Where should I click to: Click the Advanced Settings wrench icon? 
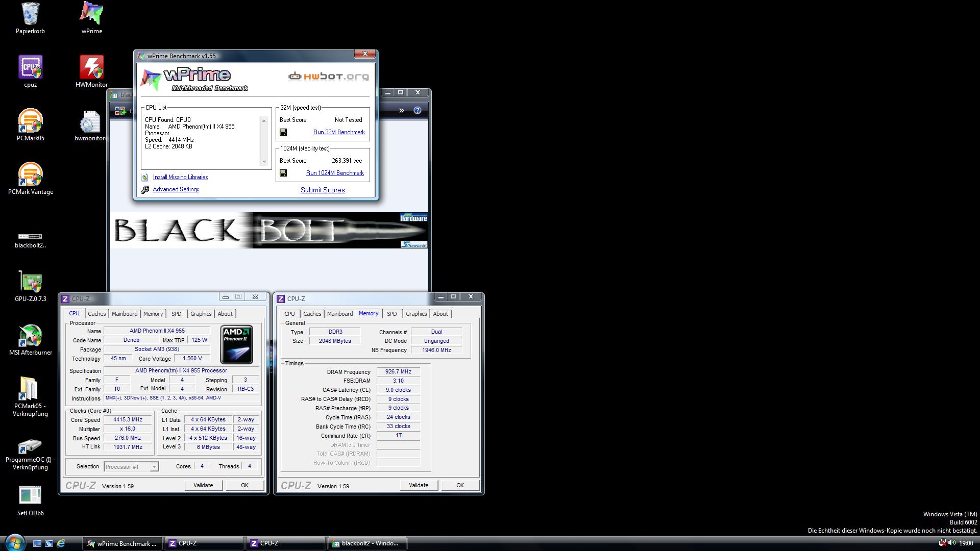click(x=145, y=189)
